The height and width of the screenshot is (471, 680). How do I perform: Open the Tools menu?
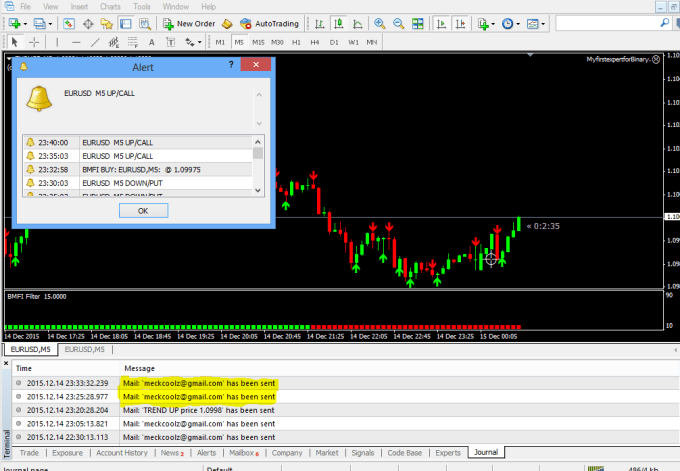141,7
